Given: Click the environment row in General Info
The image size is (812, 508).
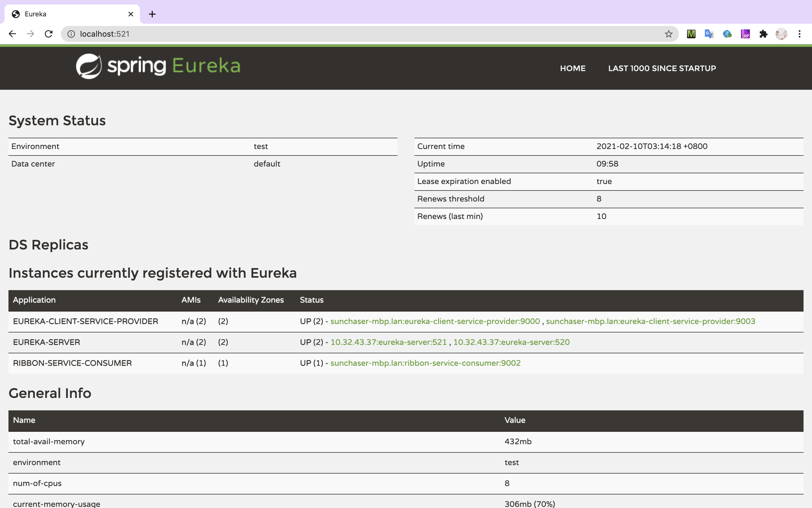Looking at the screenshot, I should point(406,462).
